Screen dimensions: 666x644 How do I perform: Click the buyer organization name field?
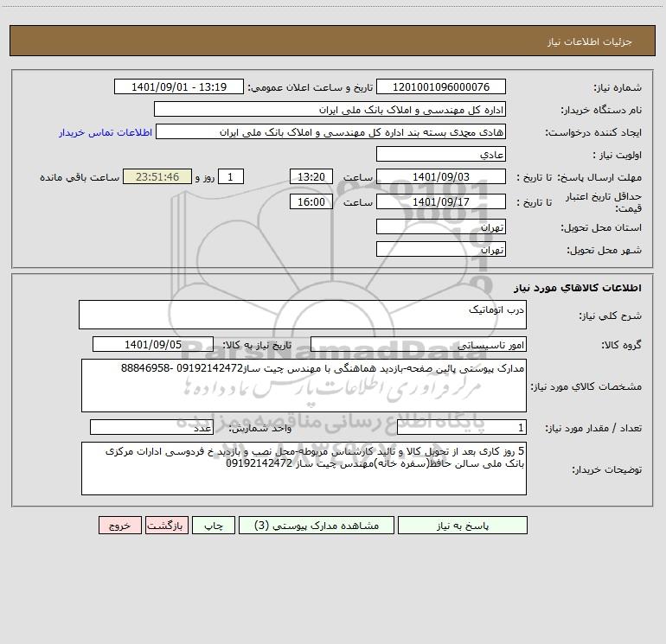(330, 109)
